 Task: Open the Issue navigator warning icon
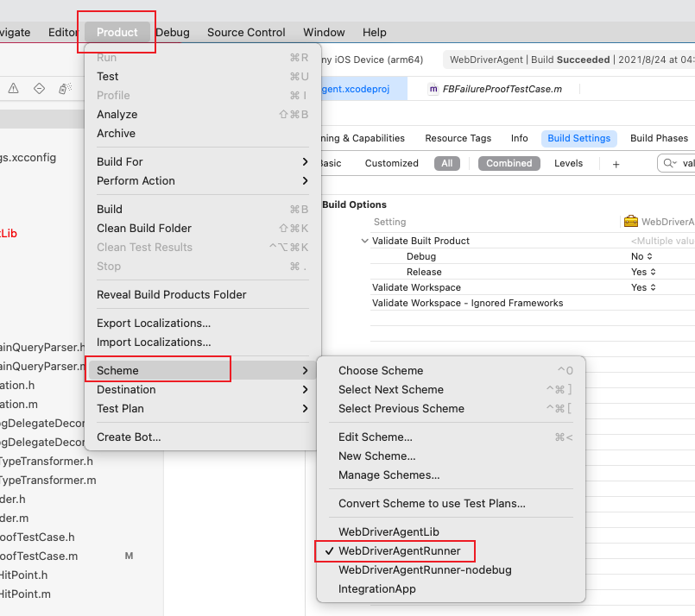coord(14,89)
